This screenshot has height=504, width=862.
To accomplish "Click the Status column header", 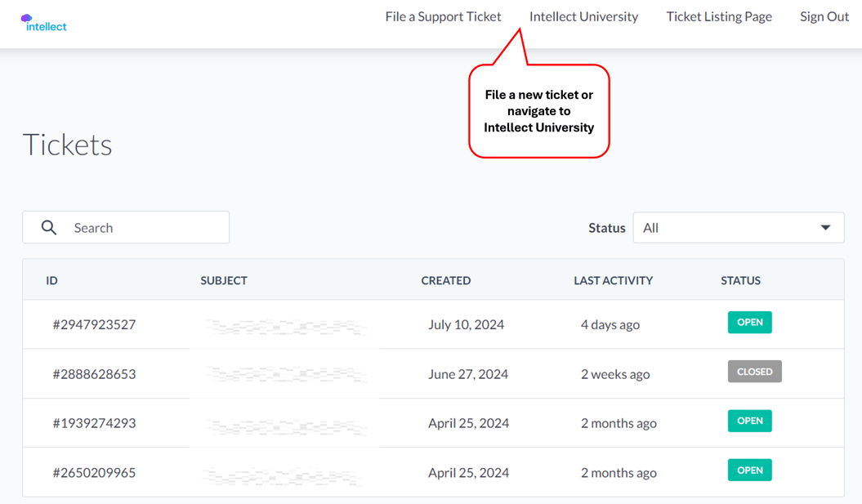I will 740,280.
